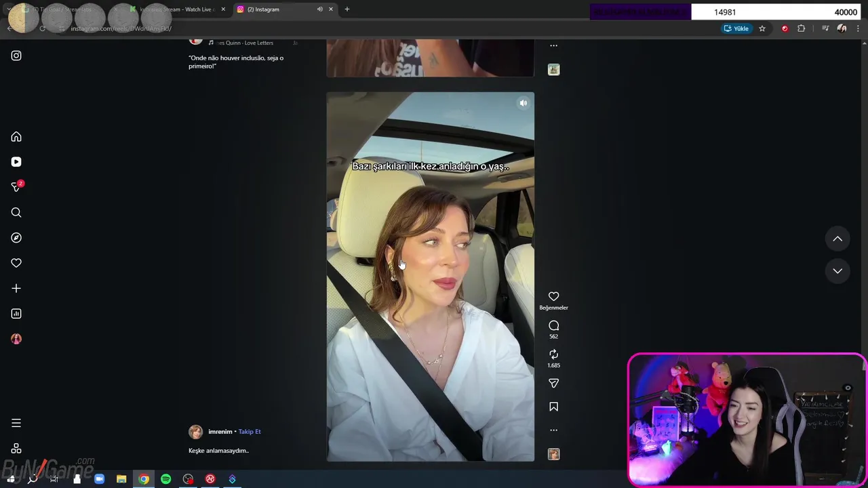Open Spotify from taskbar
This screenshot has width=868, height=488.
pyautogui.click(x=166, y=479)
